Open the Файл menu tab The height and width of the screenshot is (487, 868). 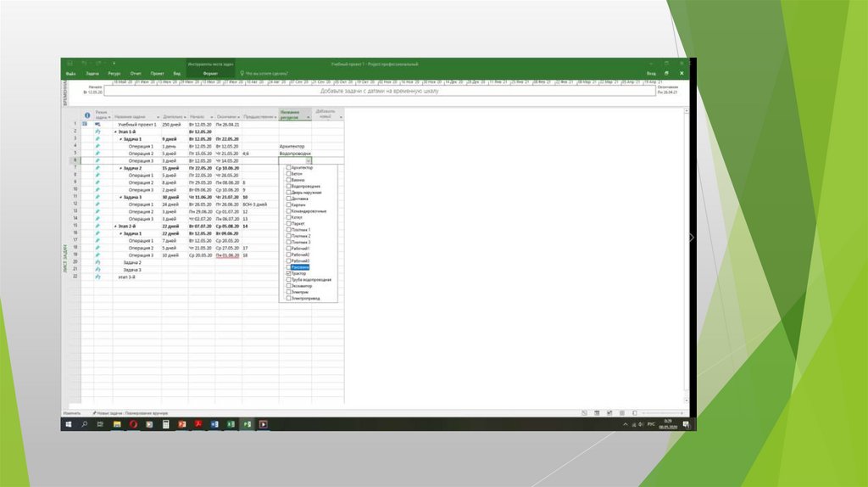tap(71, 73)
